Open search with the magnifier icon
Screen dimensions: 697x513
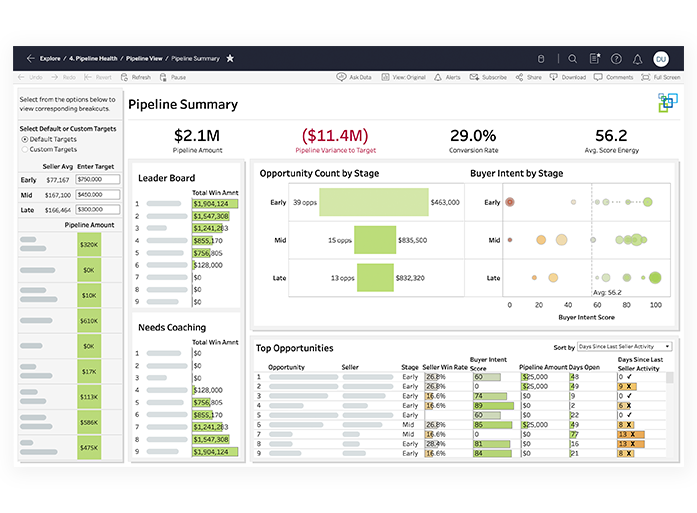(x=573, y=59)
